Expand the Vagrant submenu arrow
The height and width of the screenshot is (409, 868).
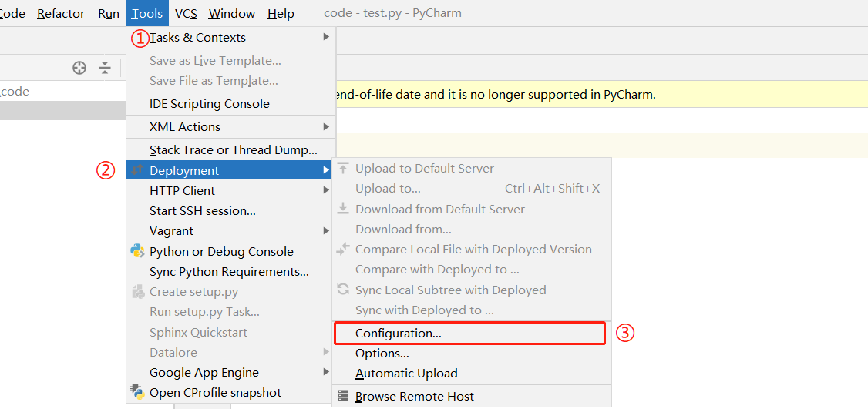327,230
